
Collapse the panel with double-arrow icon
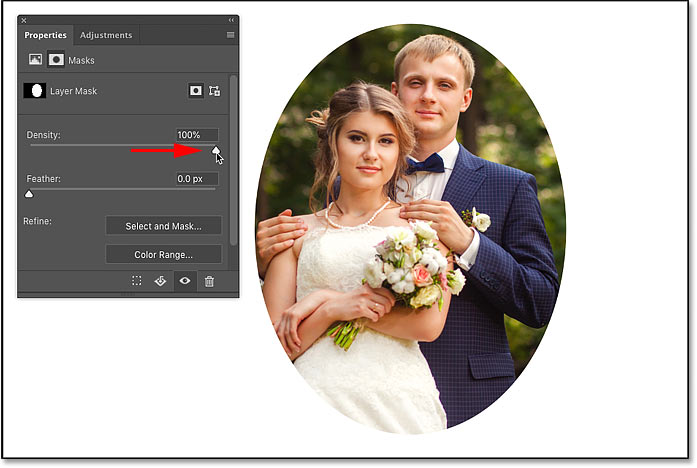231,19
